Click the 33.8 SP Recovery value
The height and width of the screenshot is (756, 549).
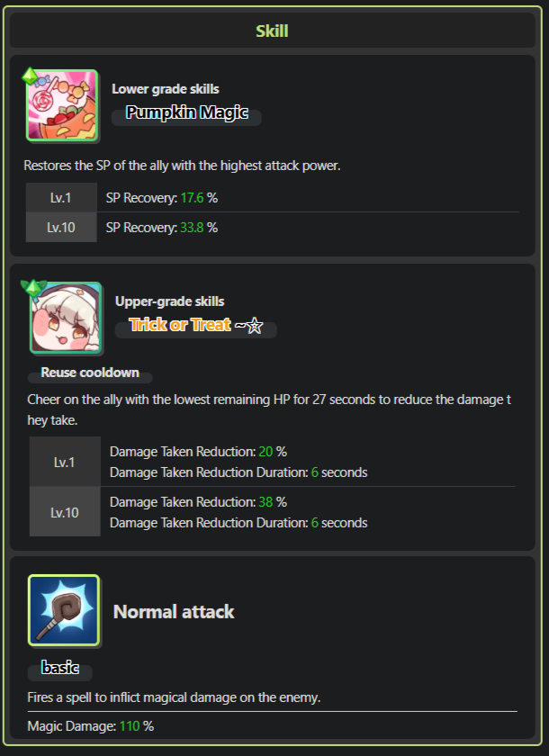[x=192, y=228]
